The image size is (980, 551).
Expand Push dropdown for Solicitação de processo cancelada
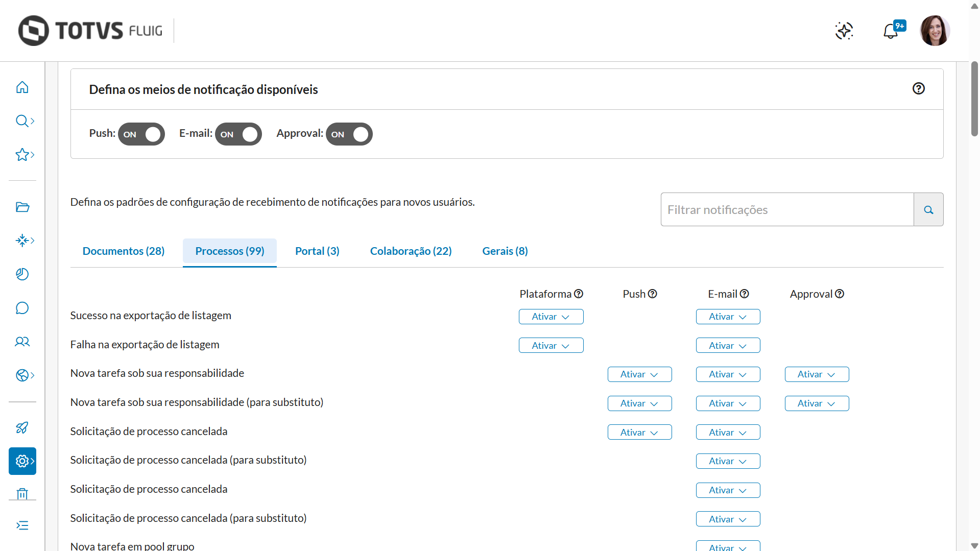point(639,433)
